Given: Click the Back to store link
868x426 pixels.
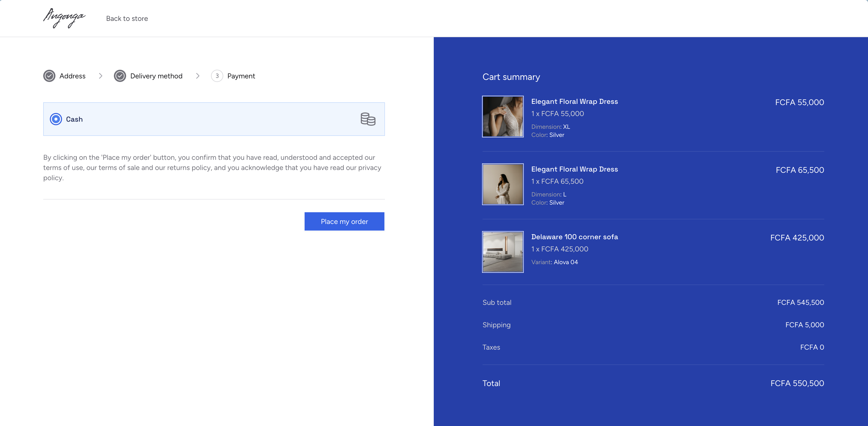Looking at the screenshot, I should (x=127, y=19).
